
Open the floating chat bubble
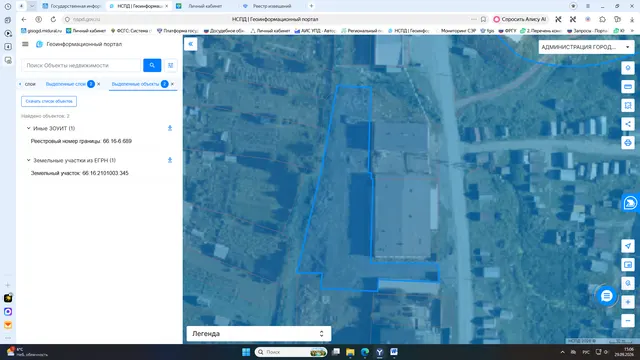tap(607, 296)
